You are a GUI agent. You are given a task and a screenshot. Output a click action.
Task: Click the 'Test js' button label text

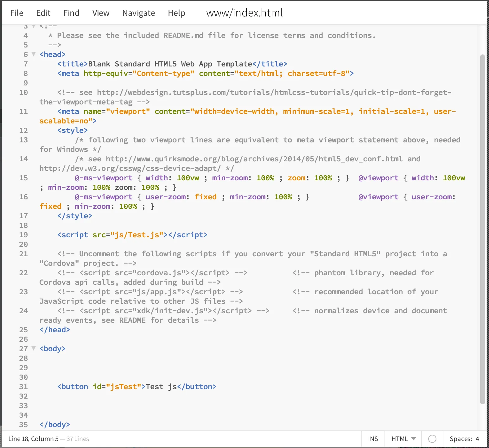161,387
